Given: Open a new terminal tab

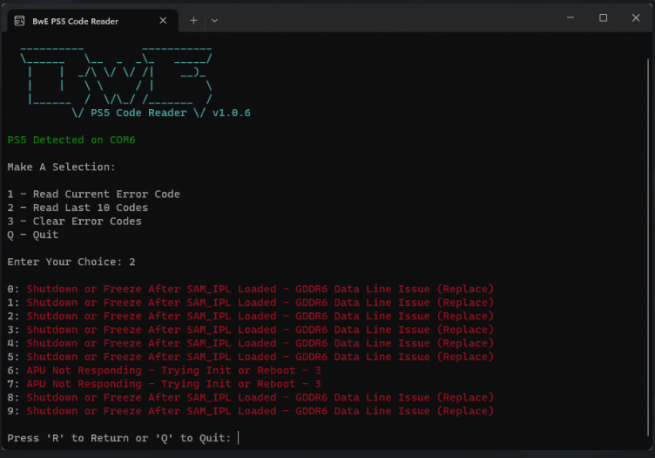Looking at the screenshot, I should coord(194,20).
